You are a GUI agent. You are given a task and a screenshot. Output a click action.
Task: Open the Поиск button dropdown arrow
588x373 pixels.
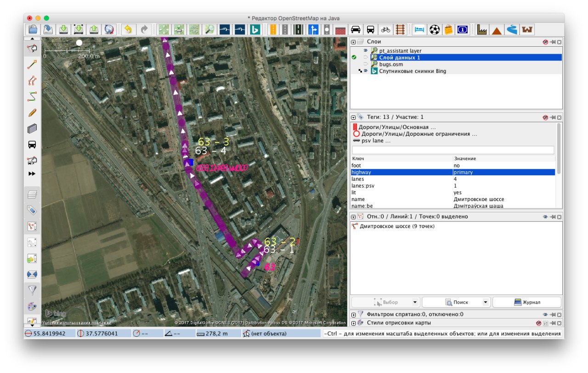pyautogui.click(x=486, y=302)
